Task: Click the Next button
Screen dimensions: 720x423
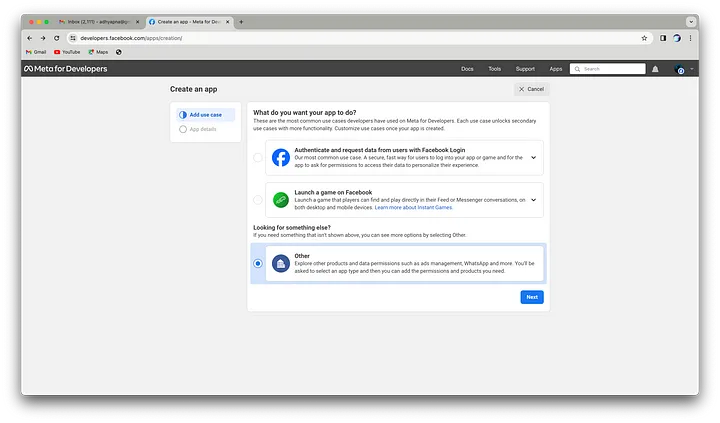Action: [x=532, y=297]
